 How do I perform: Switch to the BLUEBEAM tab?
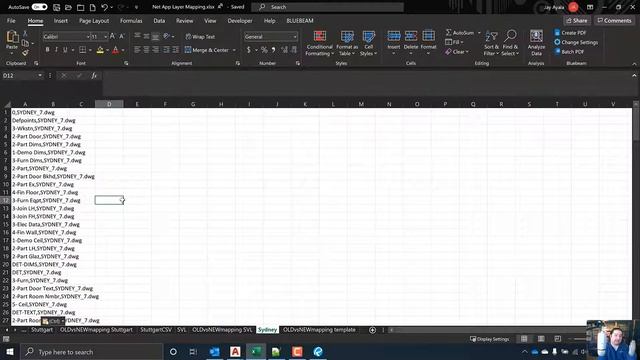tap(300, 20)
